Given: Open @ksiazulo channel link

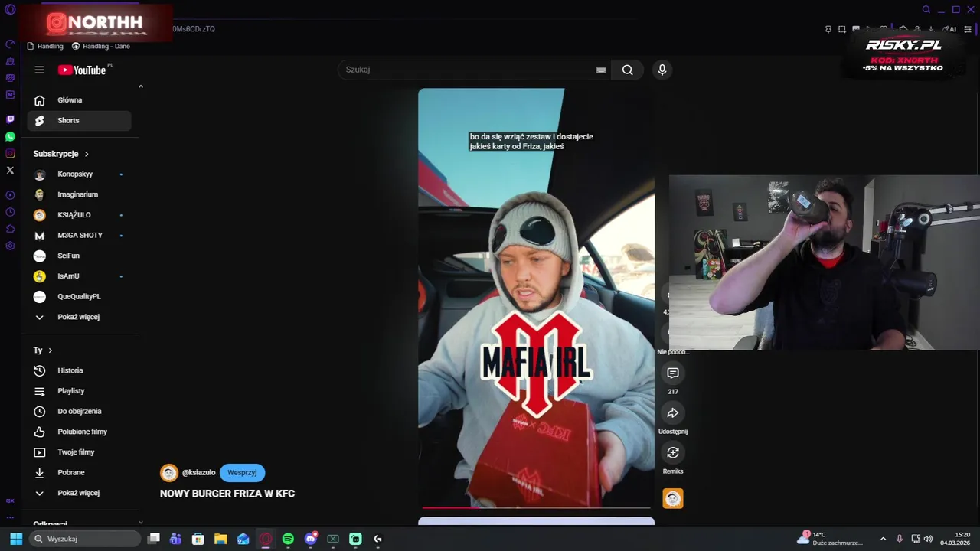Looking at the screenshot, I should [198, 473].
